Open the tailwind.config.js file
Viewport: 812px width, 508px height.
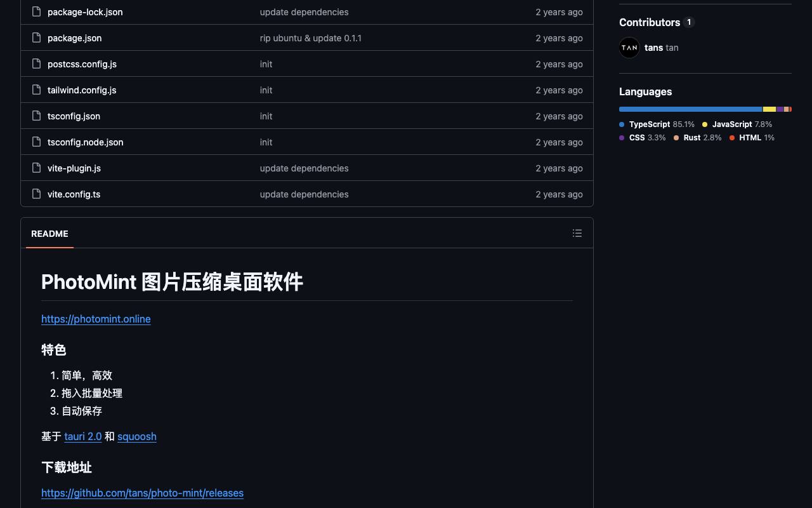click(x=82, y=90)
